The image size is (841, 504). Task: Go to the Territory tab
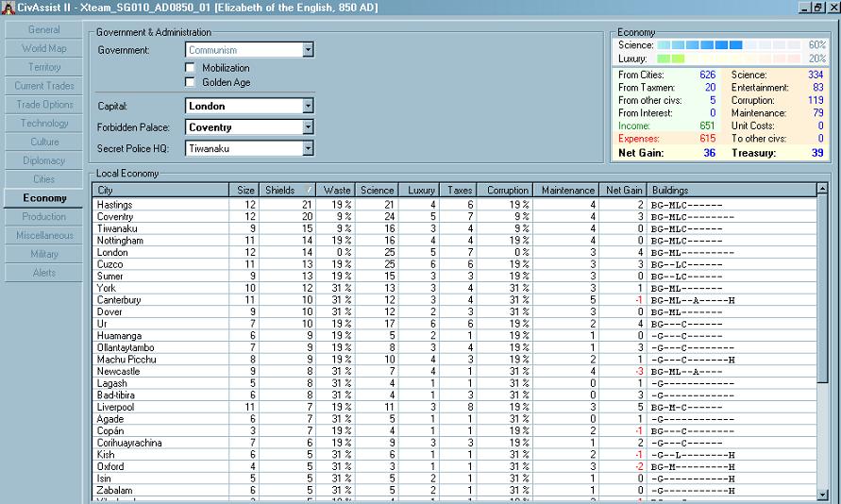(44, 67)
